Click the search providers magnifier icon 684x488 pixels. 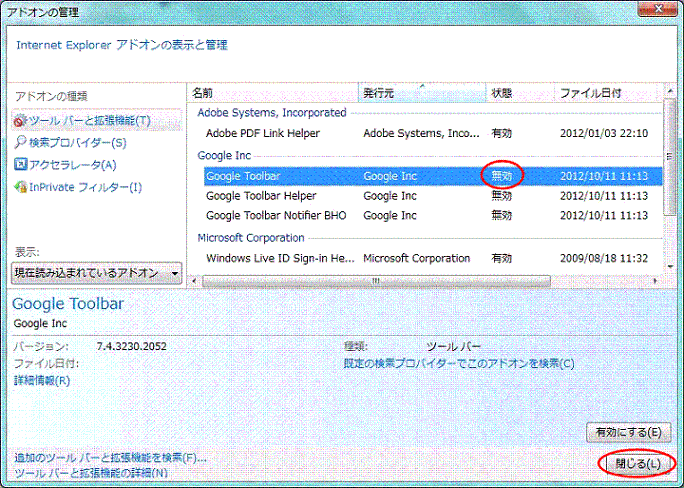(20, 142)
